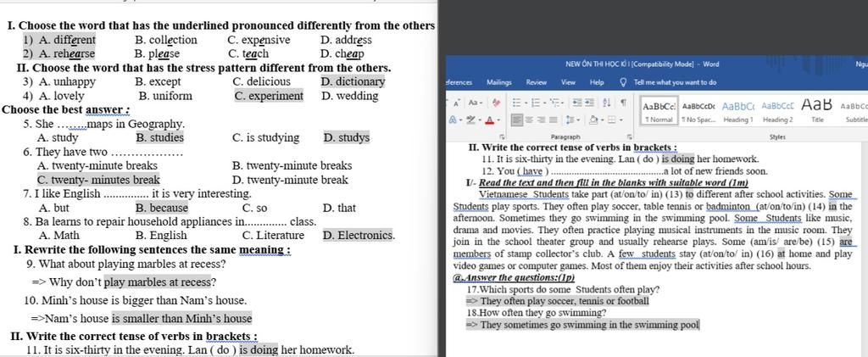
Task: Toggle Center paragraph alignment
Action: pos(529,120)
